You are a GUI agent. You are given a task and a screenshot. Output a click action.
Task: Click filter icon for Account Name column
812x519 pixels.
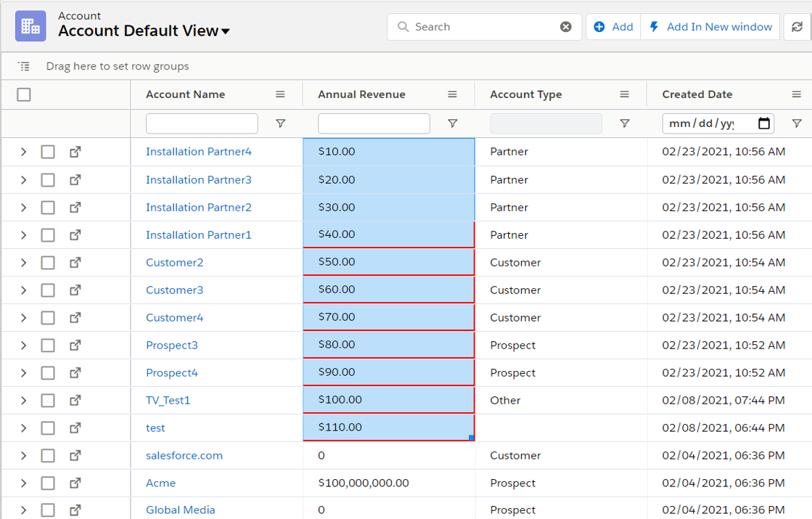[281, 124]
